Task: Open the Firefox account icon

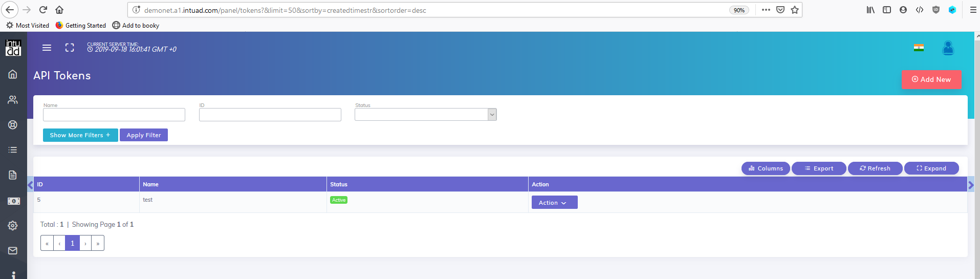Action: pyautogui.click(x=903, y=10)
